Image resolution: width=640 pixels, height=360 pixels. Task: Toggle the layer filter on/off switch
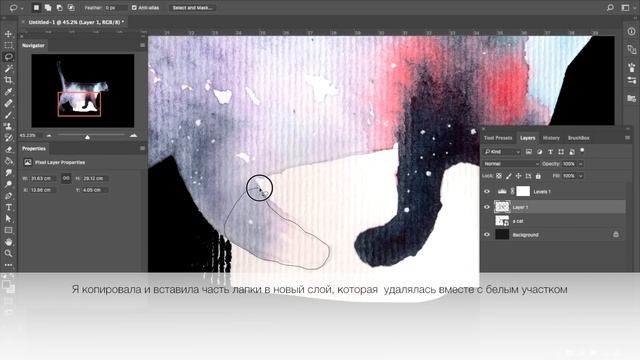click(x=582, y=151)
